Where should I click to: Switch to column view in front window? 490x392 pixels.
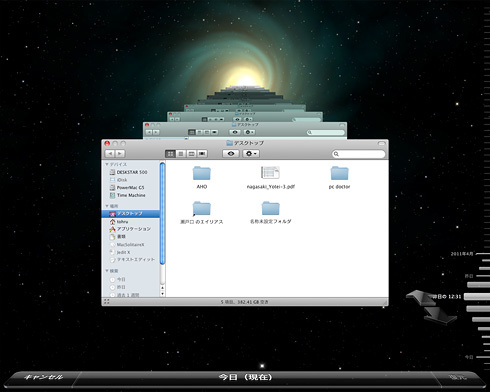[191, 154]
